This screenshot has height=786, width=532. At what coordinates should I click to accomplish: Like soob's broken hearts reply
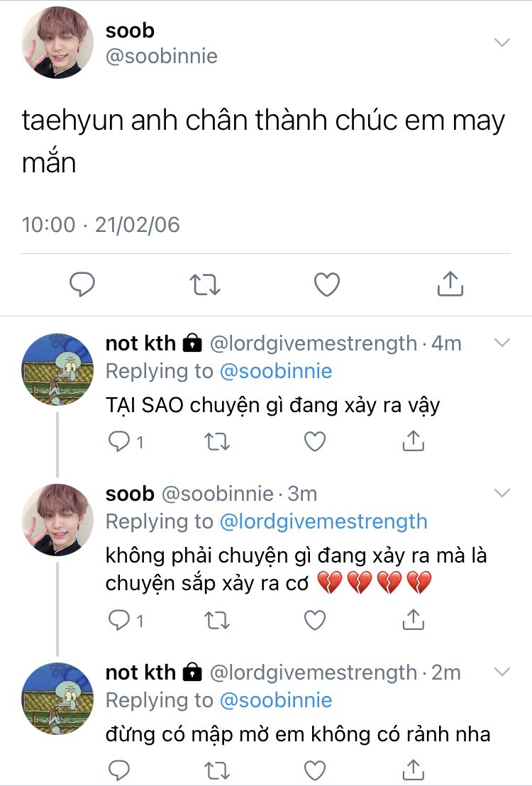[314, 621]
